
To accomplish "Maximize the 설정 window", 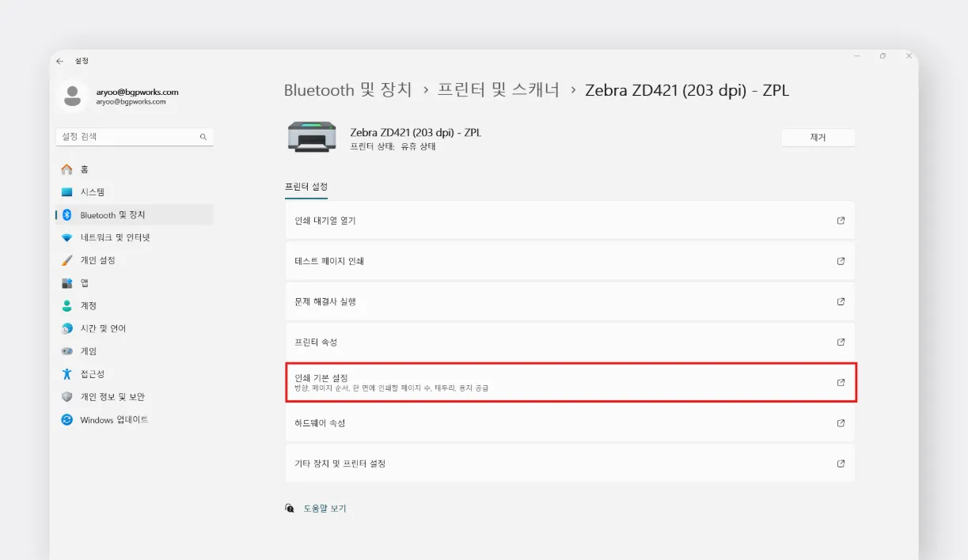I will [883, 56].
